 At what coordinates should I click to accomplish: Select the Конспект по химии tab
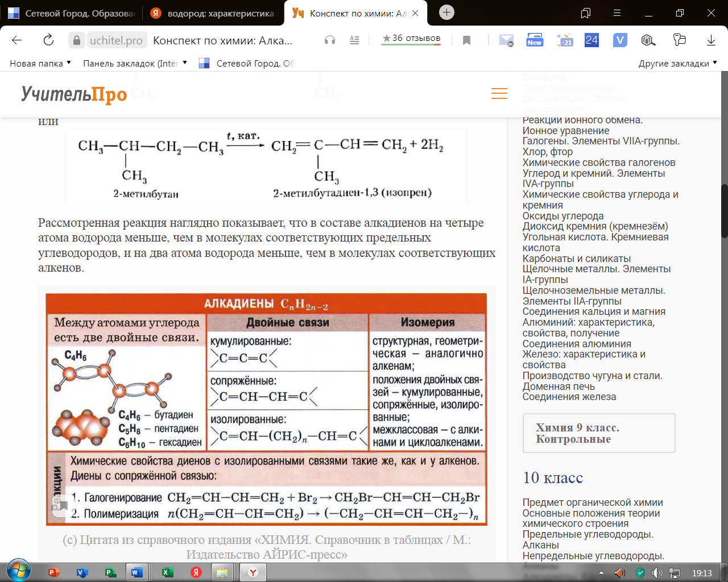pyautogui.click(x=351, y=13)
